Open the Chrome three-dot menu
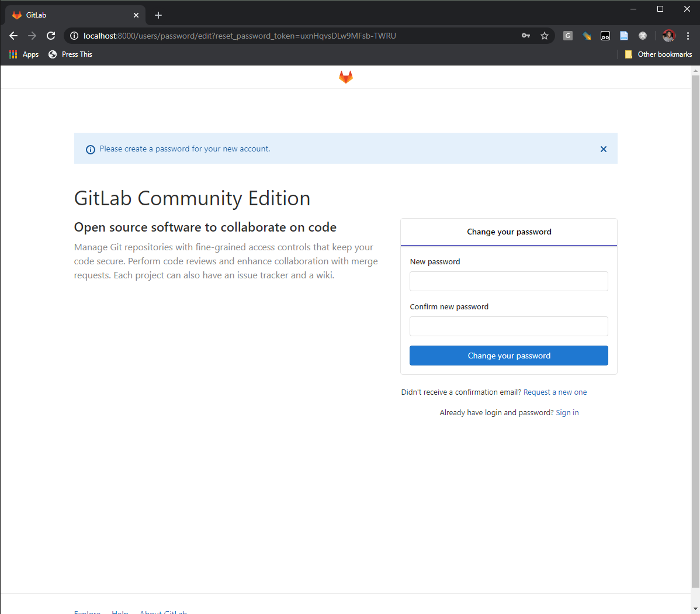700x614 pixels. pyautogui.click(x=688, y=36)
